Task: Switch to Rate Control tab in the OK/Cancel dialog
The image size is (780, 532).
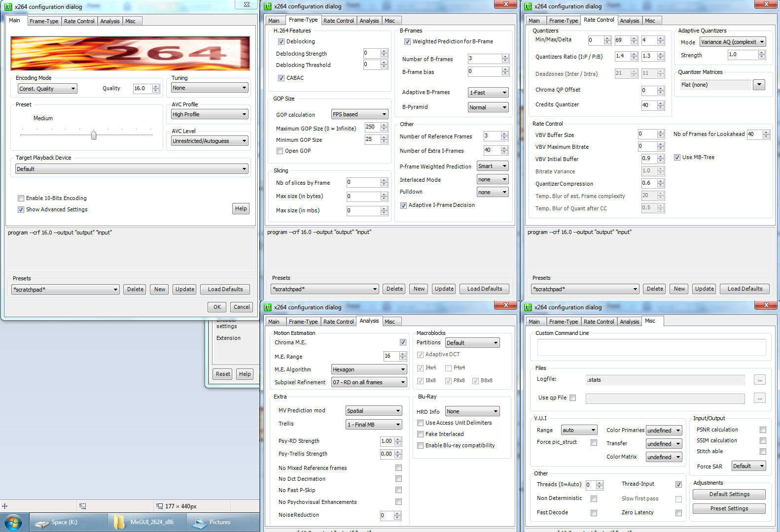Action: tap(79, 21)
